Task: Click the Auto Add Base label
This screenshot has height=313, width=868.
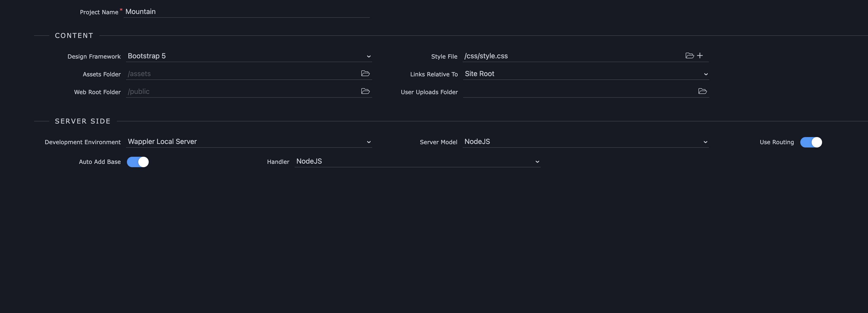Action: point(100,161)
